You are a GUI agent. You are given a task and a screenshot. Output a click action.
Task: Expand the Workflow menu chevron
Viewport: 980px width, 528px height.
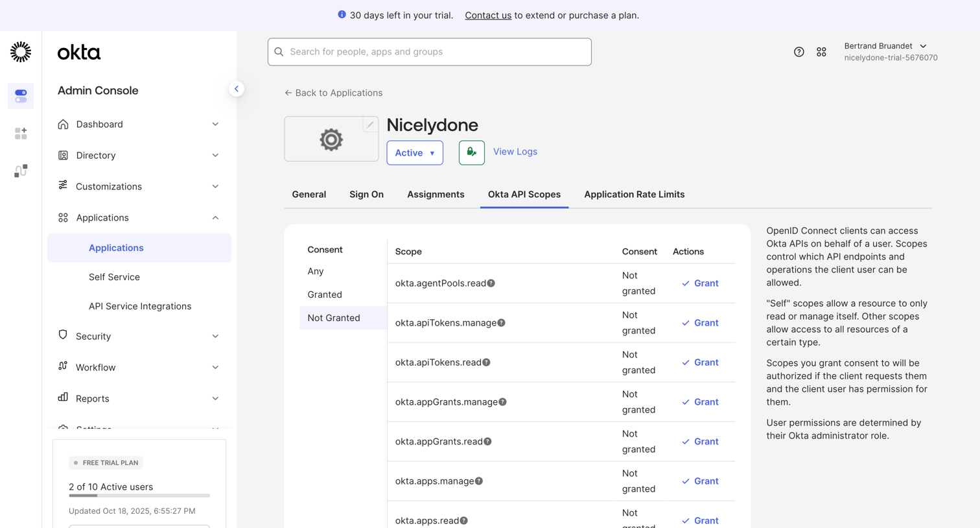[x=215, y=367]
